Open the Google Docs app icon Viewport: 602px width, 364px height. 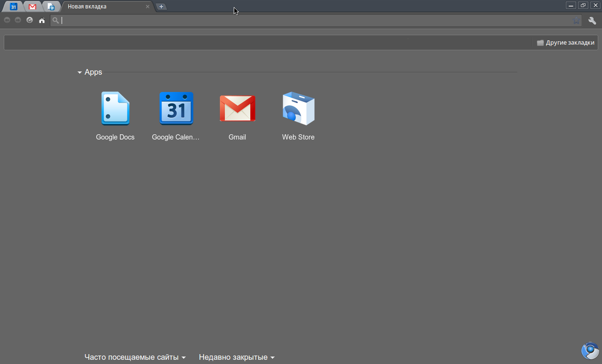(115, 109)
